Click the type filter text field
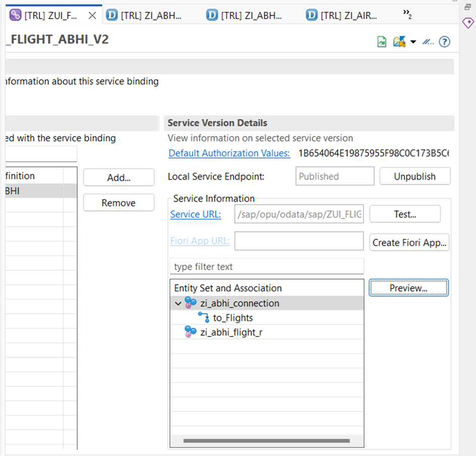 pyautogui.click(x=266, y=266)
